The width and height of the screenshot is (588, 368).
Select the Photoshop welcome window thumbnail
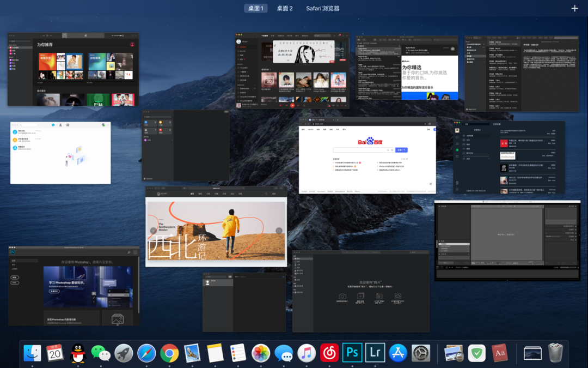pyautogui.click(x=73, y=286)
